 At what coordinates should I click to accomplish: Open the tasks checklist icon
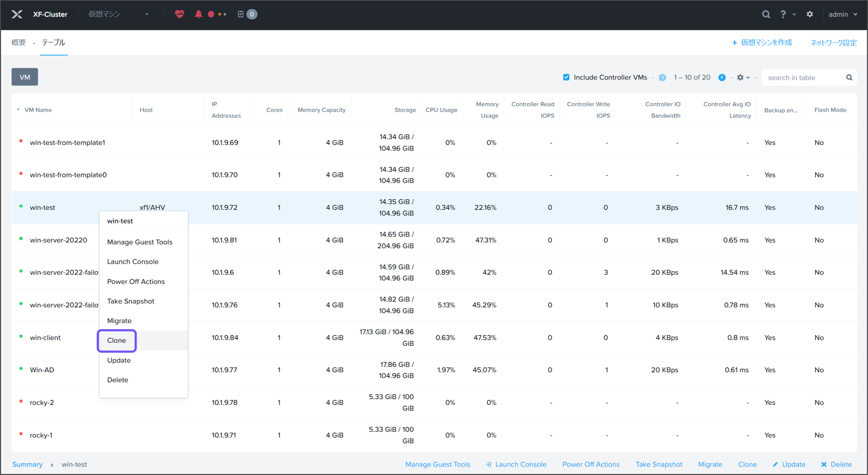pyautogui.click(x=241, y=14)
